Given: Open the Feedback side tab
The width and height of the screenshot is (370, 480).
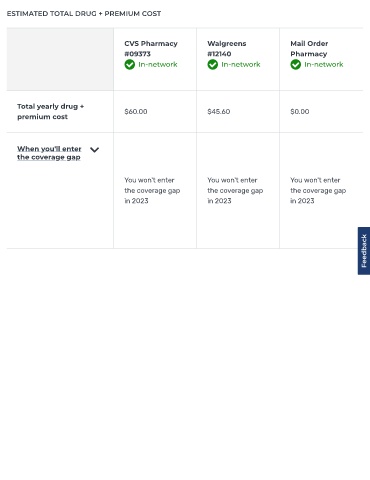Looking at the screenshot, I should [364, 251].
